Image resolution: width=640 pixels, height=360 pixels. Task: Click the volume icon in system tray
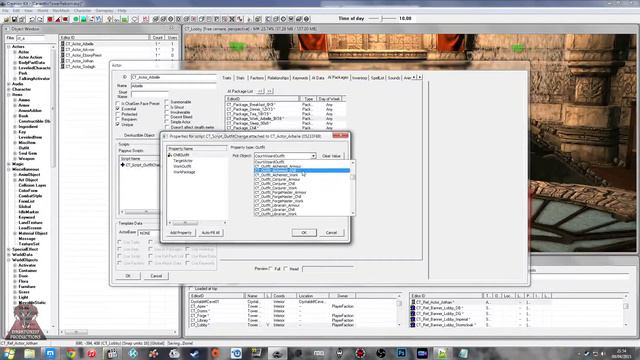[603, 354]
